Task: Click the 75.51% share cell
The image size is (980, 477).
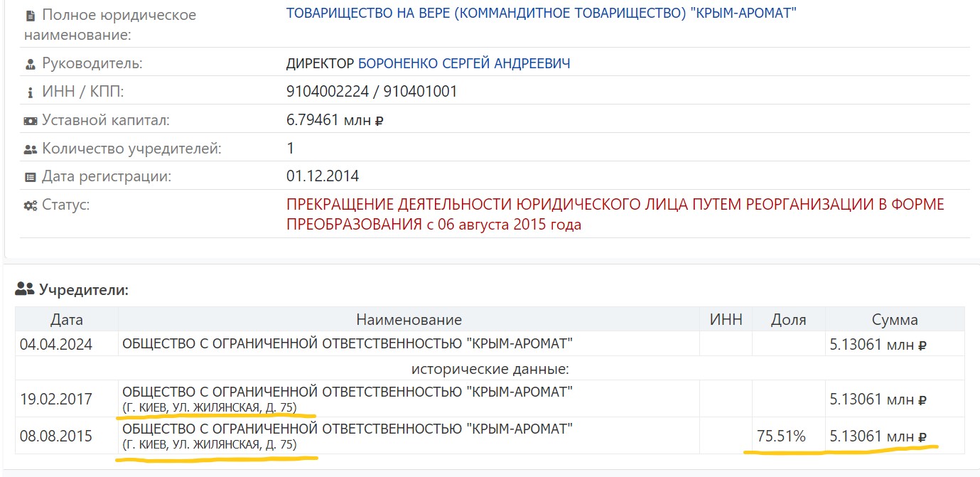Action: (x=781, y=436)
